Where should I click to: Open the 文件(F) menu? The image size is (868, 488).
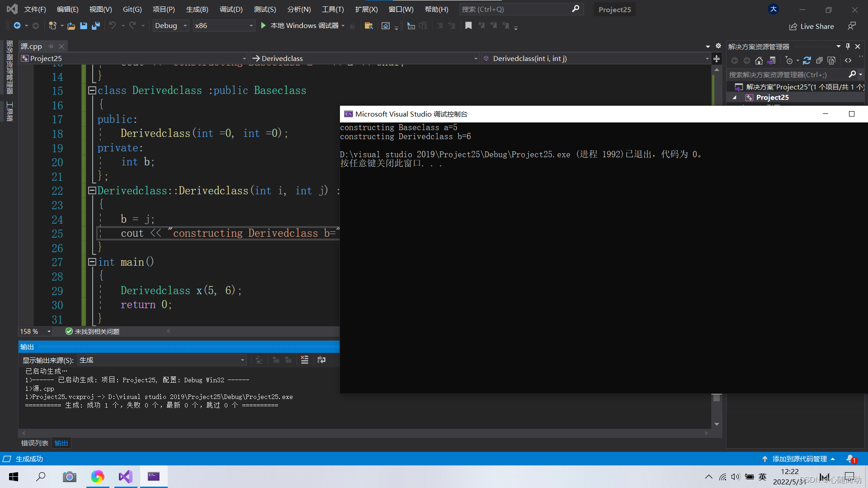point(35,9)
